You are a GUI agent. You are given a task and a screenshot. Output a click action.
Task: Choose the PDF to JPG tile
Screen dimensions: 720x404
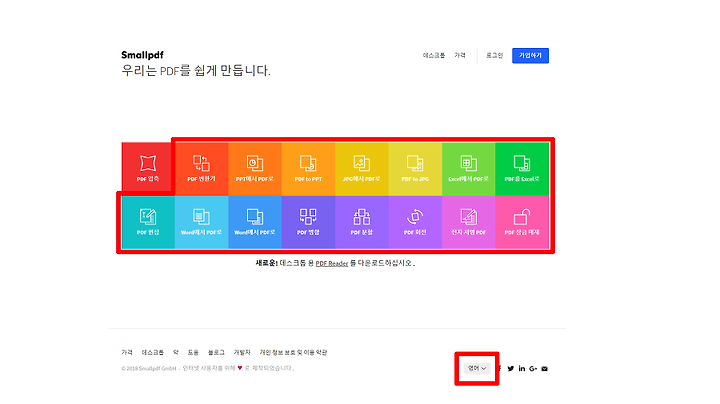click(415, 169)
